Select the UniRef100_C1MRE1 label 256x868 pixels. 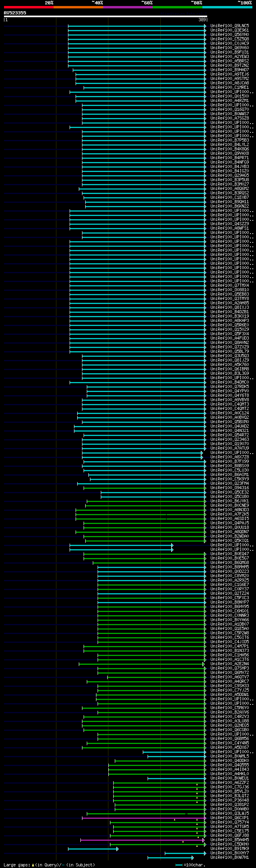tap(230, 88)
